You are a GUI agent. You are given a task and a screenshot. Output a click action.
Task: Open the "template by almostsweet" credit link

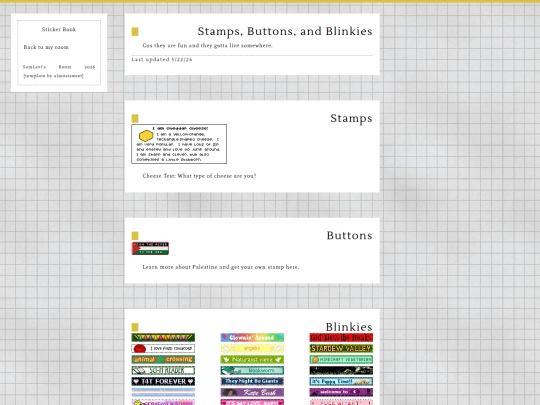[x=53, y=76]
